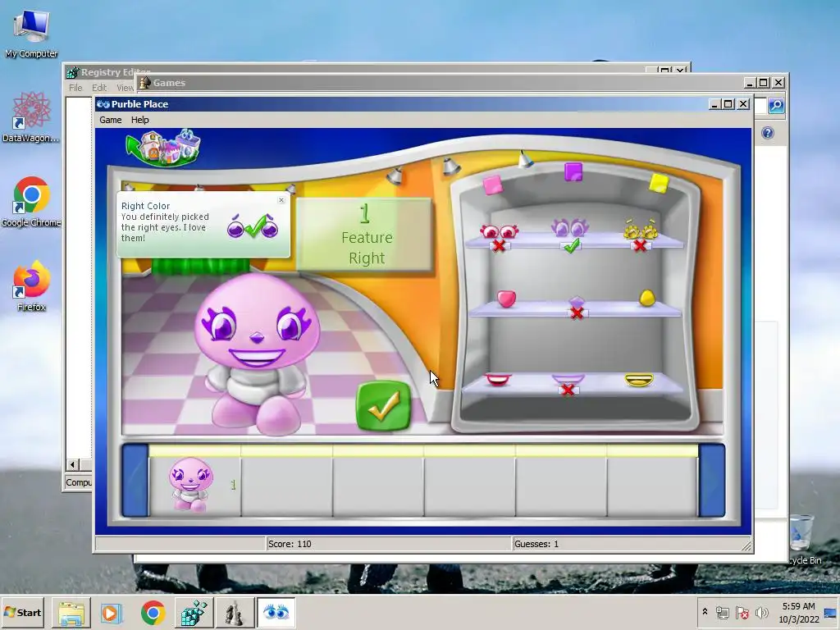Click the 1 Feature Right result sign
The height and width of the screenshot is (630, 840).
point(364,234)
